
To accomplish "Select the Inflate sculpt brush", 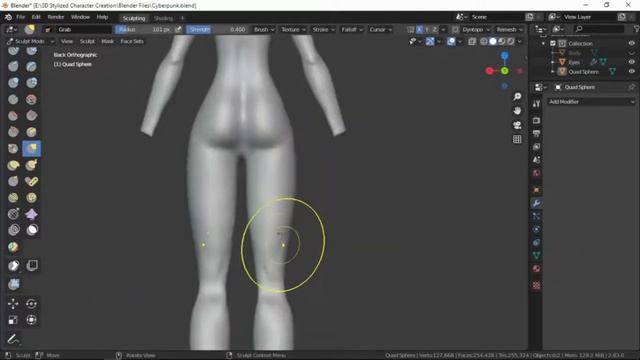I will (13, 83).
